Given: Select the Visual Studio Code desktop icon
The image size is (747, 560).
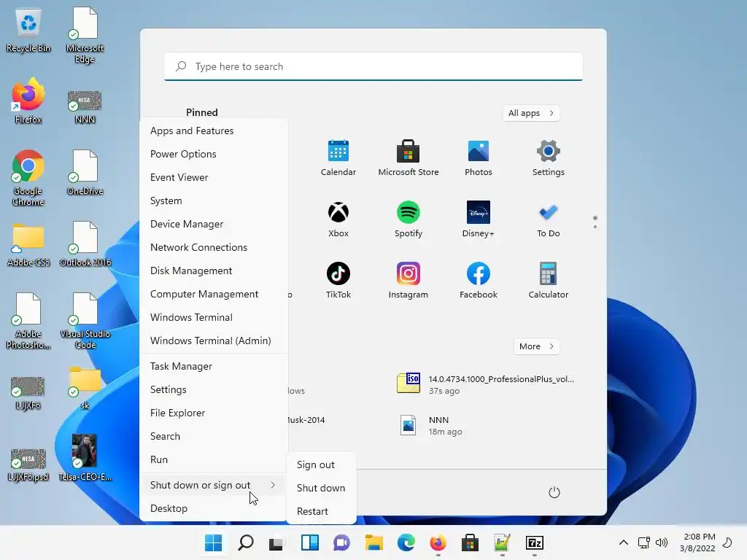Looking at the screenshot, I should (x=85, y=322).
